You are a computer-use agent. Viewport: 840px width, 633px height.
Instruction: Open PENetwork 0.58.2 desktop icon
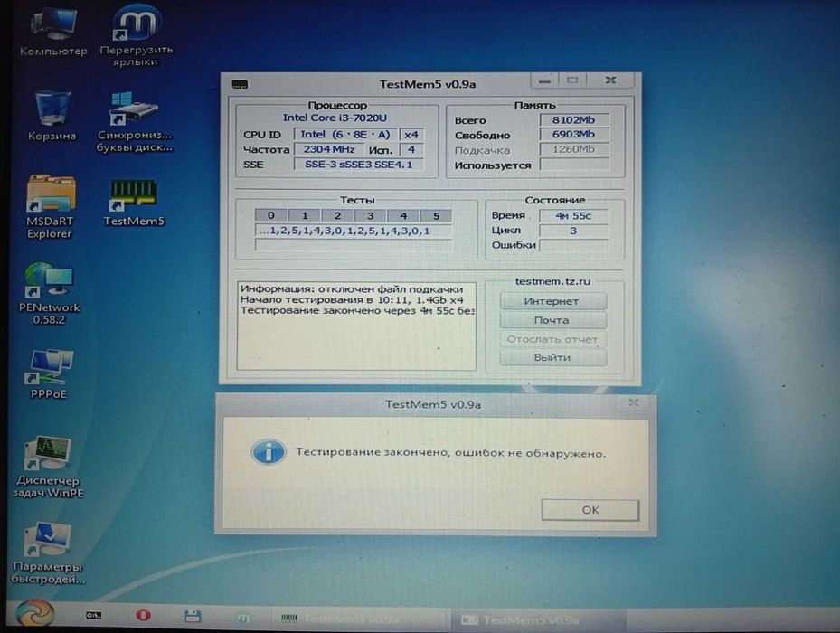coord(49,293)
